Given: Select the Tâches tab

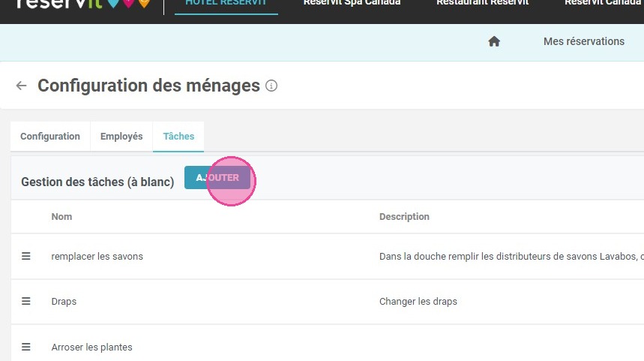Looking at the screenshot, I should 178,136.
